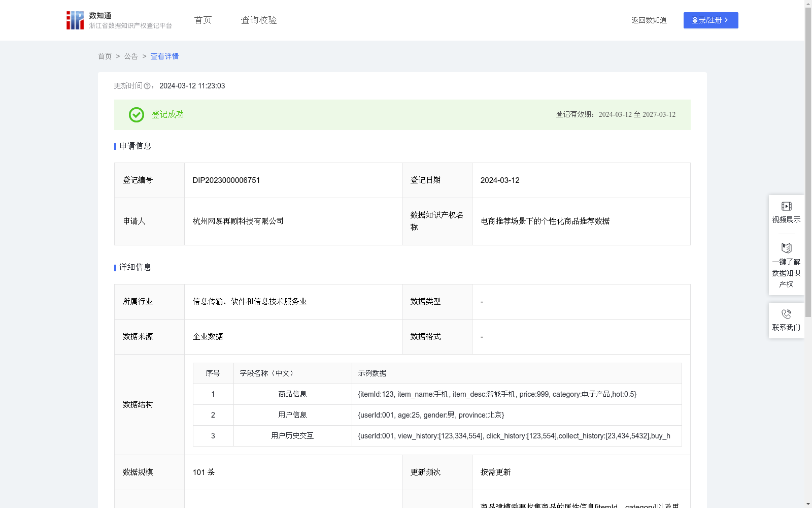Click the 企业数据 value

pos(208,337)
